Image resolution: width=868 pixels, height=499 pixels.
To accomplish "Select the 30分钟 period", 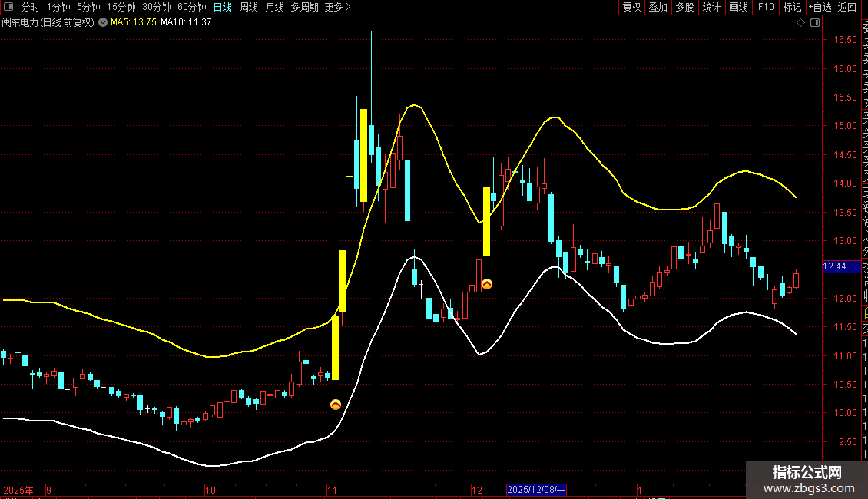I will tap(156, 7).
